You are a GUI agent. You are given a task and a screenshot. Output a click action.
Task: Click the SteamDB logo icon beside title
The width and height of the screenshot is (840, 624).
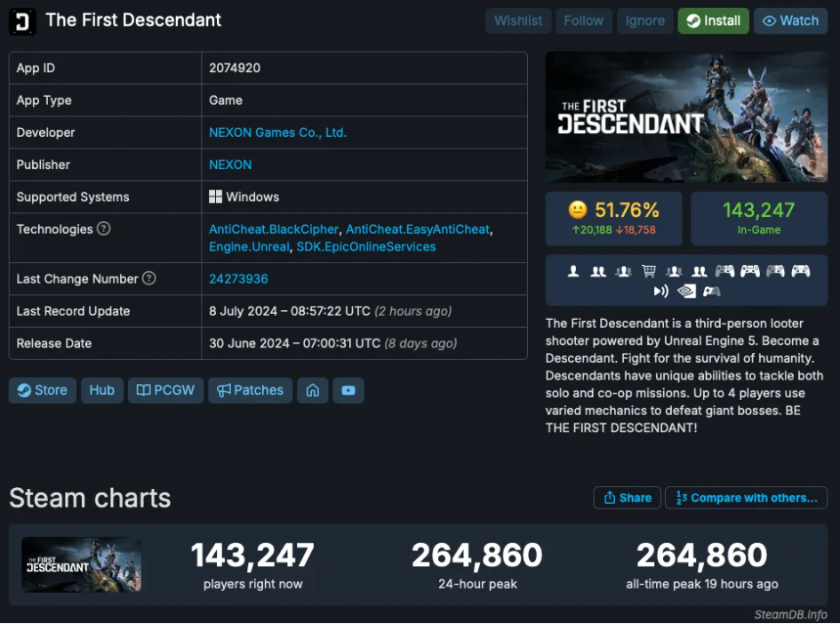coord(22,21)
